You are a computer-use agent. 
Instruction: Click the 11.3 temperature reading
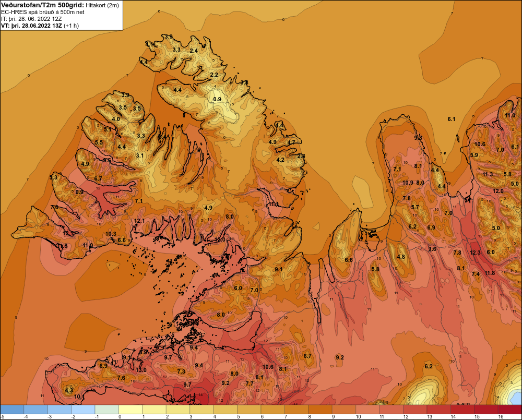(x=488, y=174)
